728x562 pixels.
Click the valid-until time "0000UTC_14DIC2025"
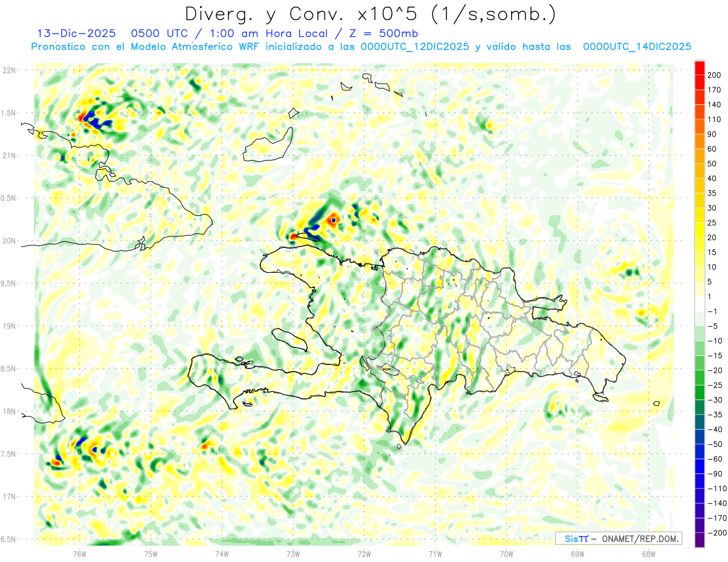[637, 47]
